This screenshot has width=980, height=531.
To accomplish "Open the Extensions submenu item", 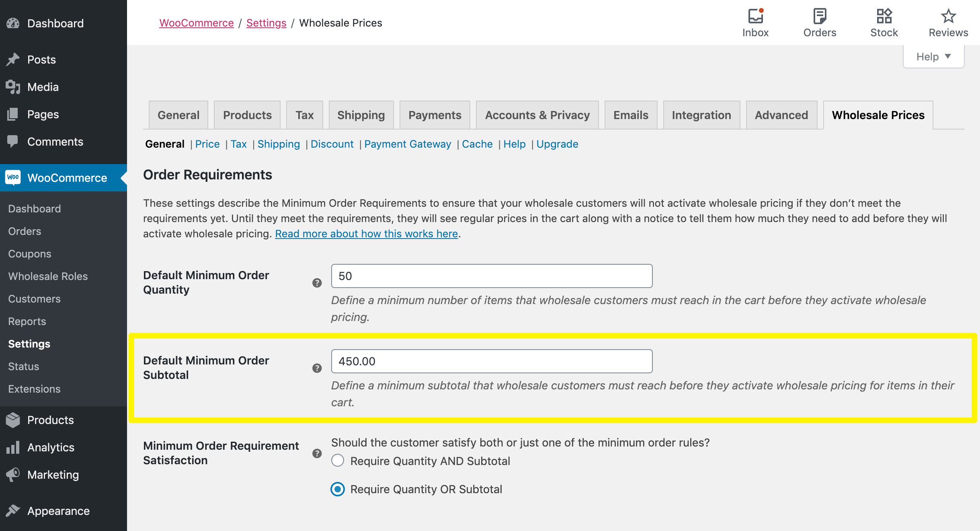I will coord(34,389).
